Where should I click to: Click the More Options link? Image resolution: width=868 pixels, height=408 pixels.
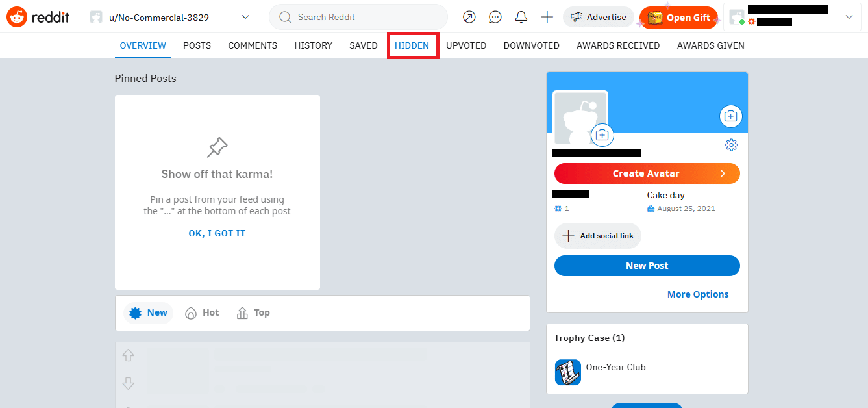click(697, 294)
